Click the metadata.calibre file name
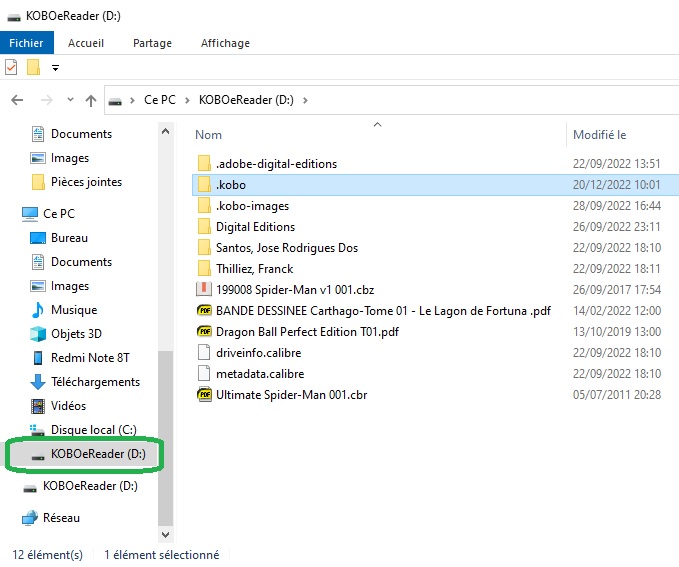This screenshot has width=679, height=567. point(260,373)
